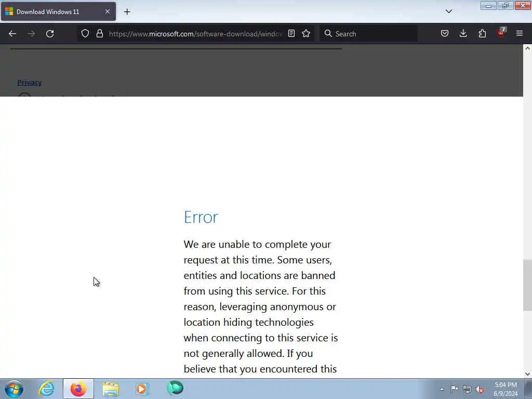Open the downloads panel

[463, 34]
